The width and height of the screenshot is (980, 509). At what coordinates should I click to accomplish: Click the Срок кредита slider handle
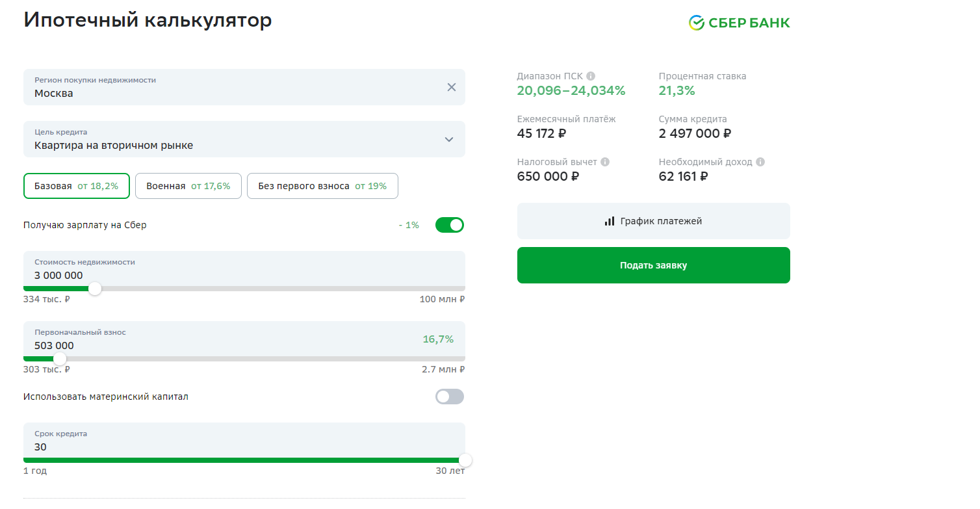point(465,460)
